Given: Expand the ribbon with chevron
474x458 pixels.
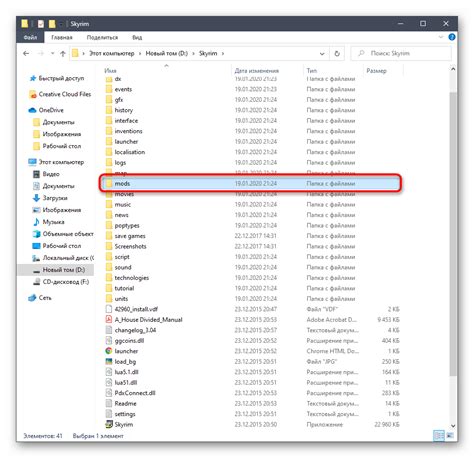Looking at the screenshot, I should click(x=441, y=37).
